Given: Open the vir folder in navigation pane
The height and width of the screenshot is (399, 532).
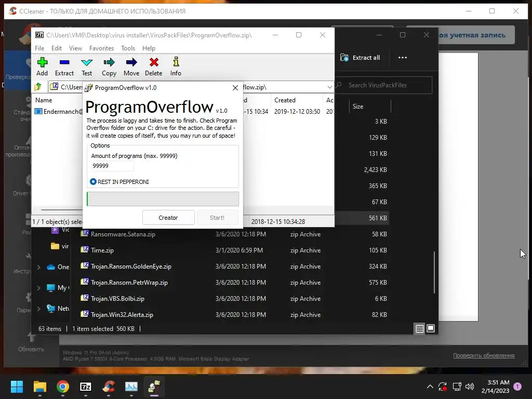Looking at the screenshot, I should tap(60, 246).
